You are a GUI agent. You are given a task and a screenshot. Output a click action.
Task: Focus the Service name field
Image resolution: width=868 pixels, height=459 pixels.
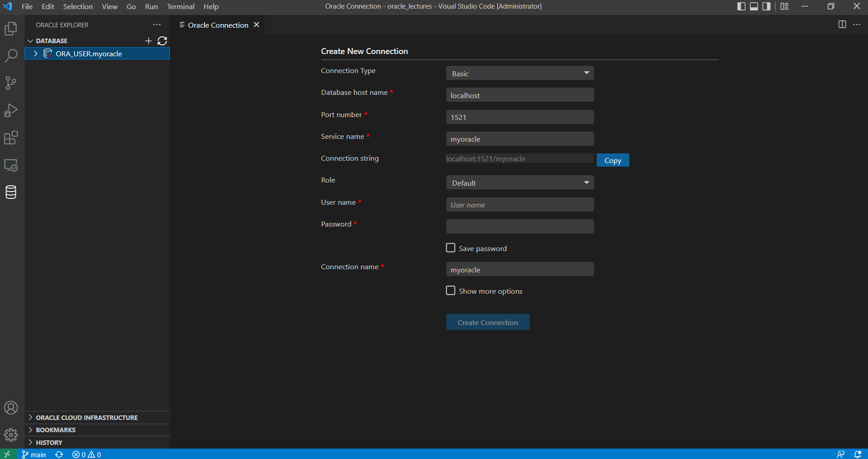[520, 139]
